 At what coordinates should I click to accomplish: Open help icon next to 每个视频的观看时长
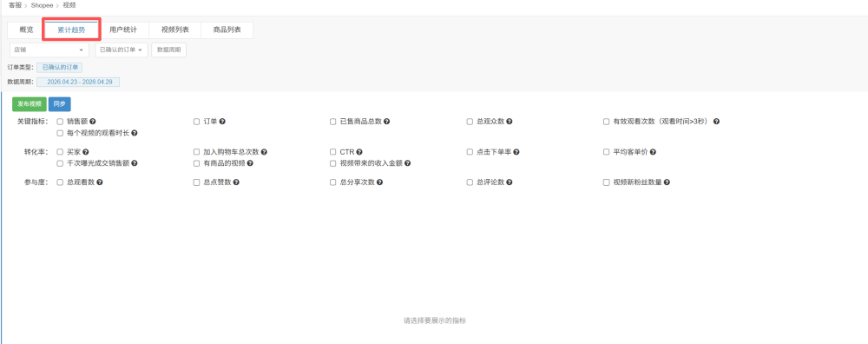(x=135, y=133)
